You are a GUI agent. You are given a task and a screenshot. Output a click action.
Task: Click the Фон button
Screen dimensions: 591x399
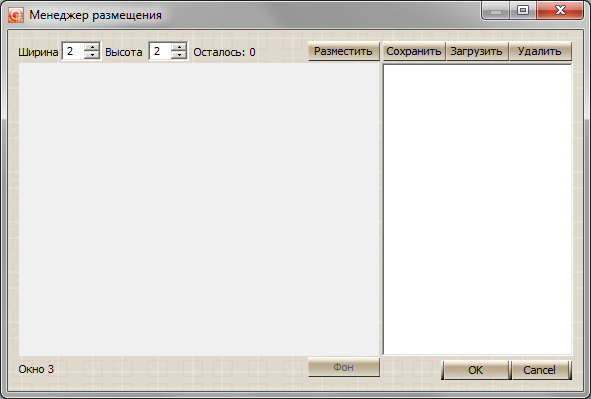tap(344, 367)
